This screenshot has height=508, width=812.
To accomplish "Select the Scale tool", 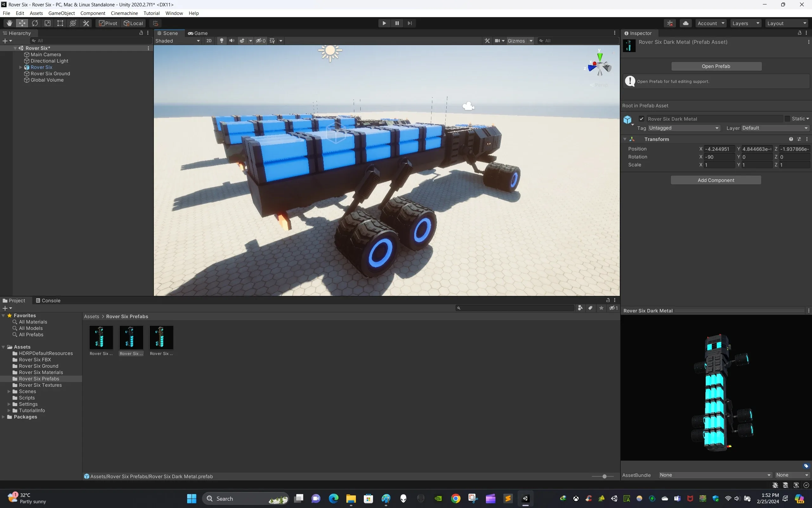I will click(48, 23).
